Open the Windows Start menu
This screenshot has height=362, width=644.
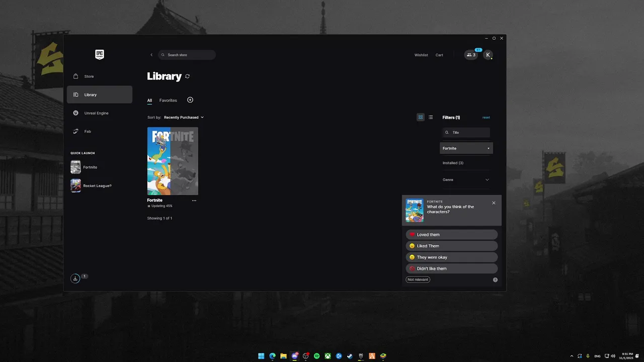tap(261, 356)
